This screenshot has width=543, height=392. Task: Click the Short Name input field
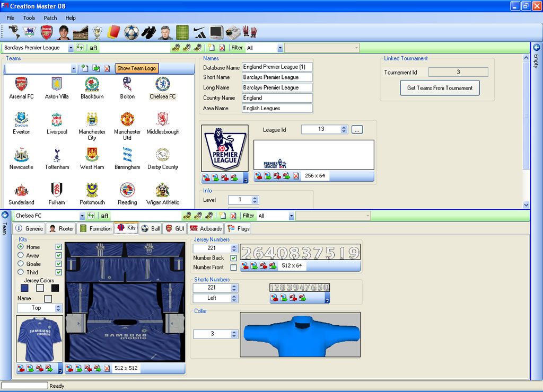coord(277,77)
